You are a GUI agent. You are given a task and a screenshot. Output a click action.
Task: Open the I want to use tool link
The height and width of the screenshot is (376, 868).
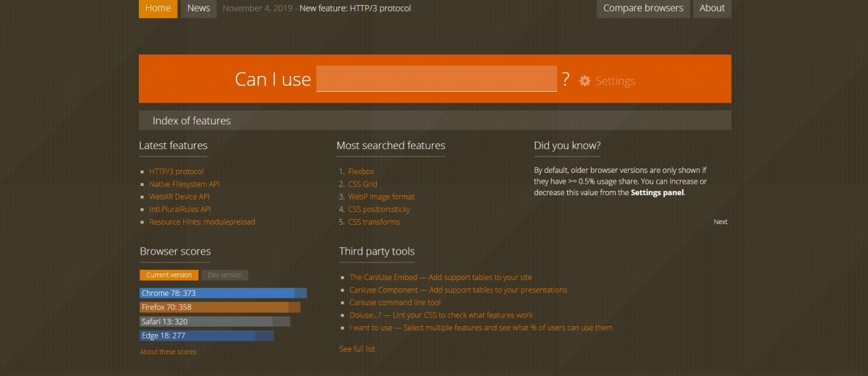(481, 328)
